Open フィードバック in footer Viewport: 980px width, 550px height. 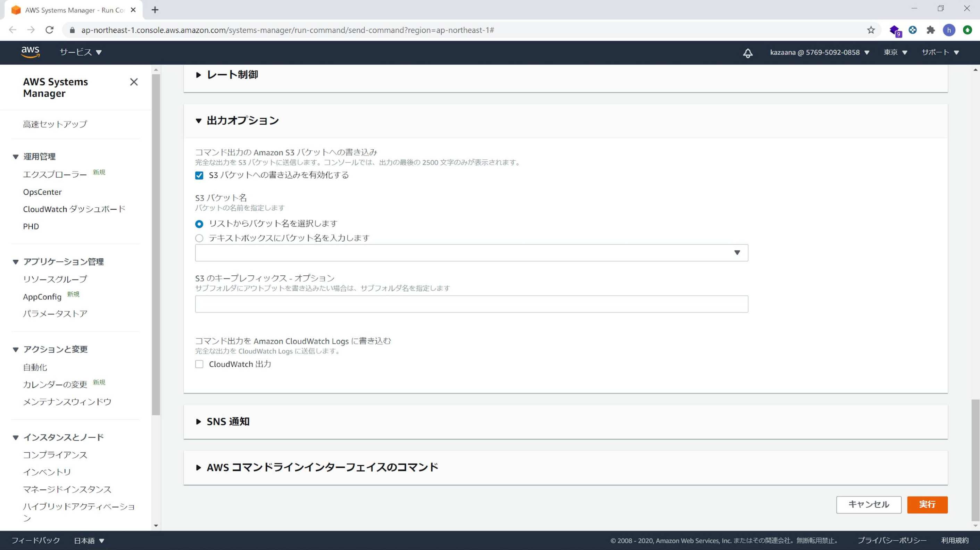[x=35, y=541]
